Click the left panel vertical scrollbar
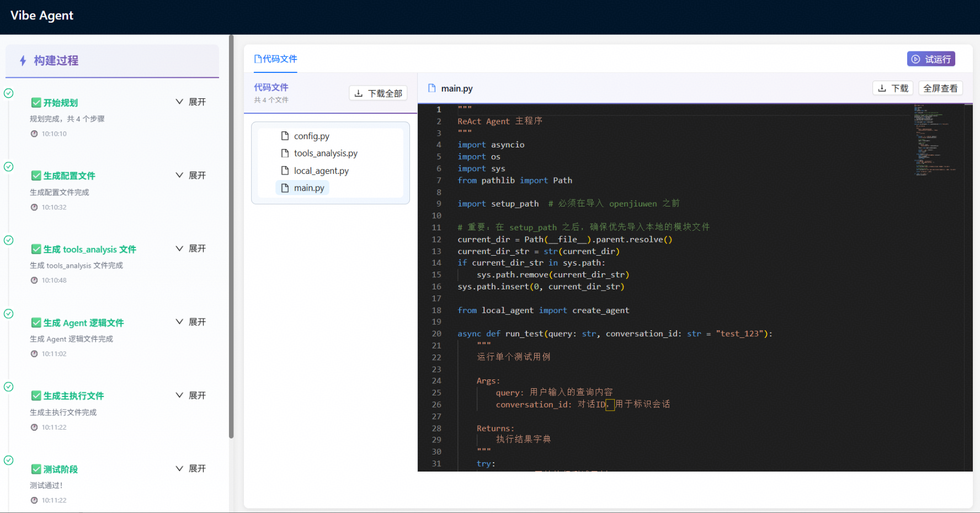Image resolution: width=980 pixels, height=513 pixels. 231,237
